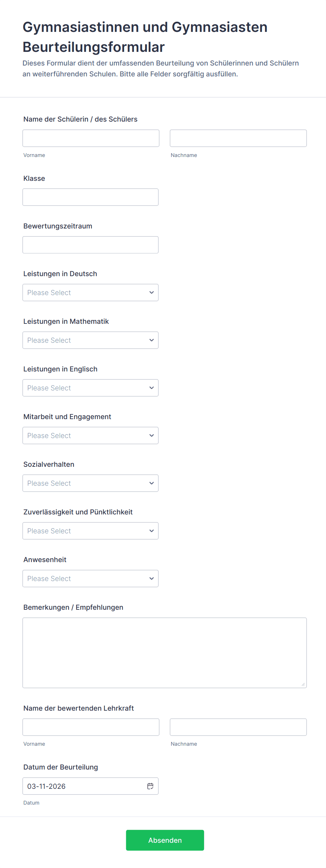This screenshot has height=868, width=326.
Task: Focus the student's Vorname field
Action: pyautogui.click(x=91, y=138)
